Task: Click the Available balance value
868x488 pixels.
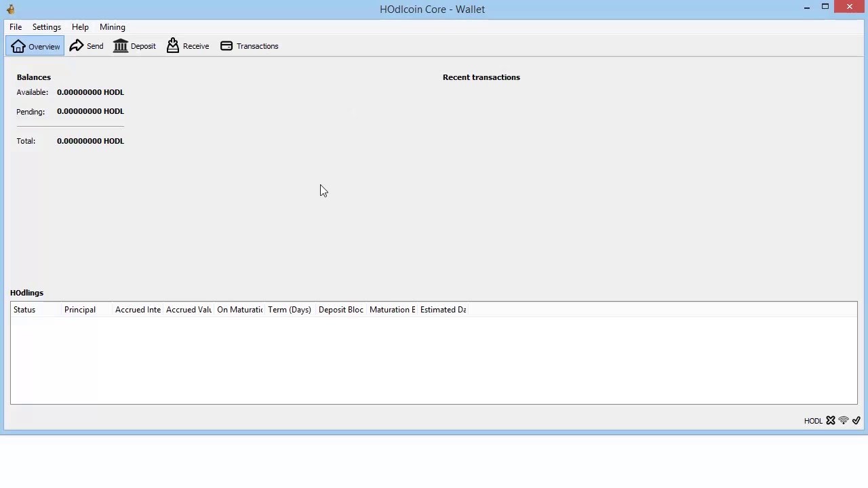Action: coord(90,92)
